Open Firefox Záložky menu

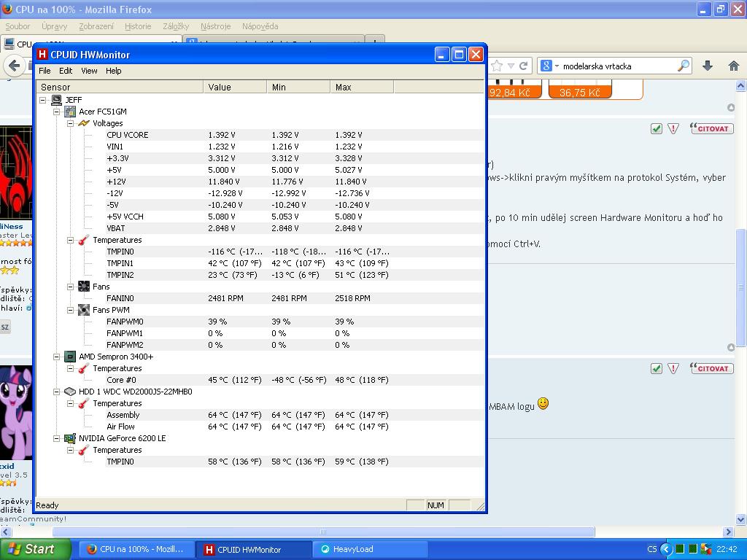[176, 26]
